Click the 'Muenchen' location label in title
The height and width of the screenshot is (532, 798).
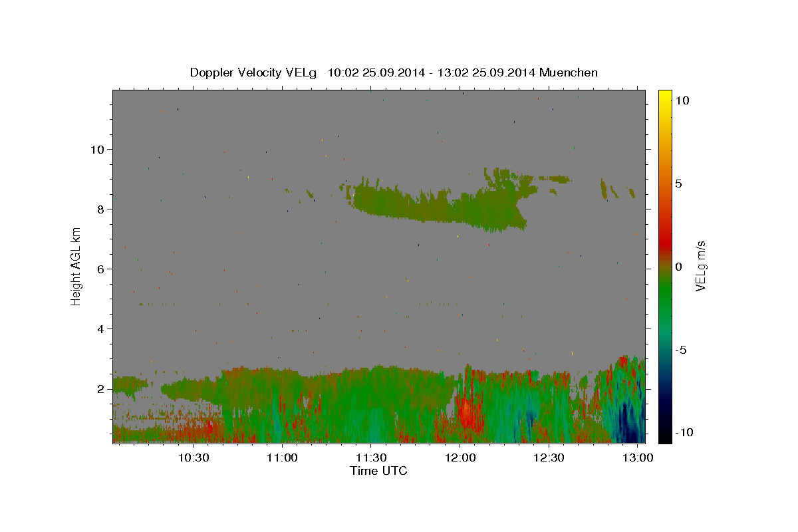point(569,72)
